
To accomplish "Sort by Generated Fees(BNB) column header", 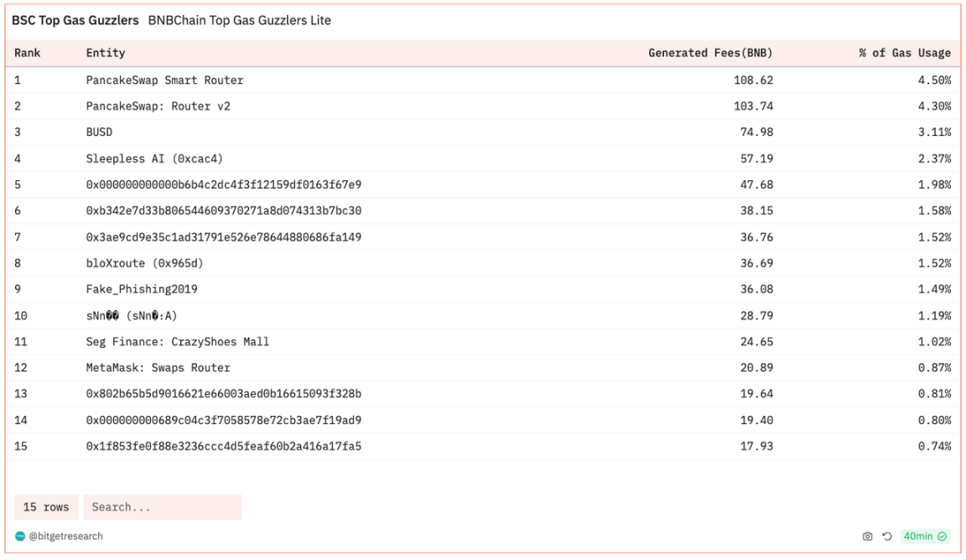I will pyautogui.click(x=710, y=53).
